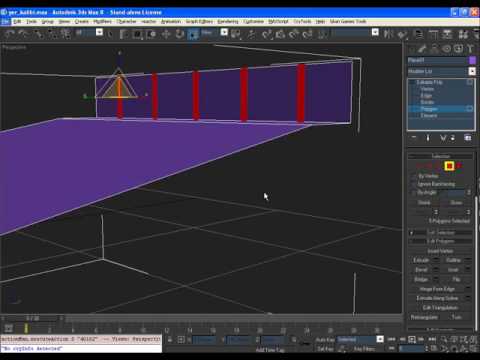The image size is (480, 360).
Task: Collapse the Selection rollout header
Action: [x=440, y=156]
